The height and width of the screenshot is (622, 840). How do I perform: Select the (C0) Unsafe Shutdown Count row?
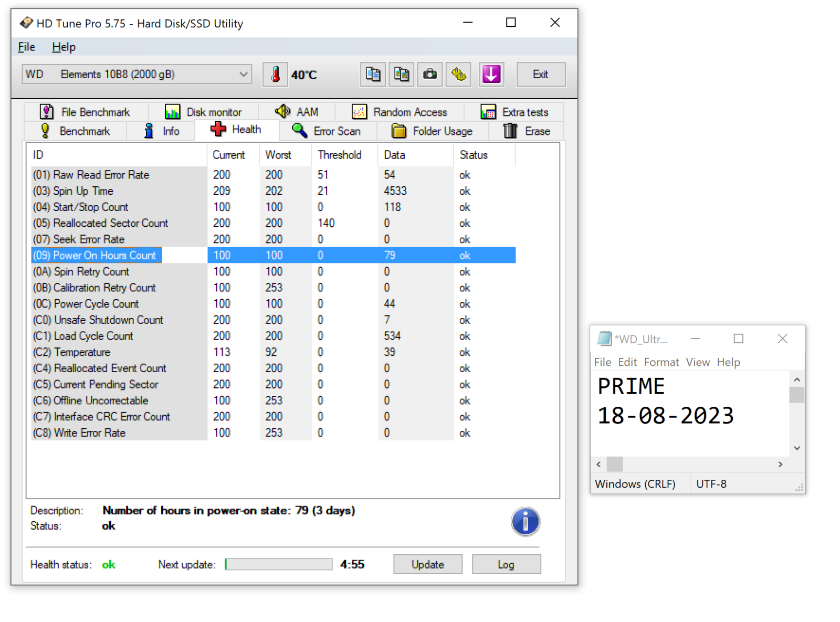274,320
